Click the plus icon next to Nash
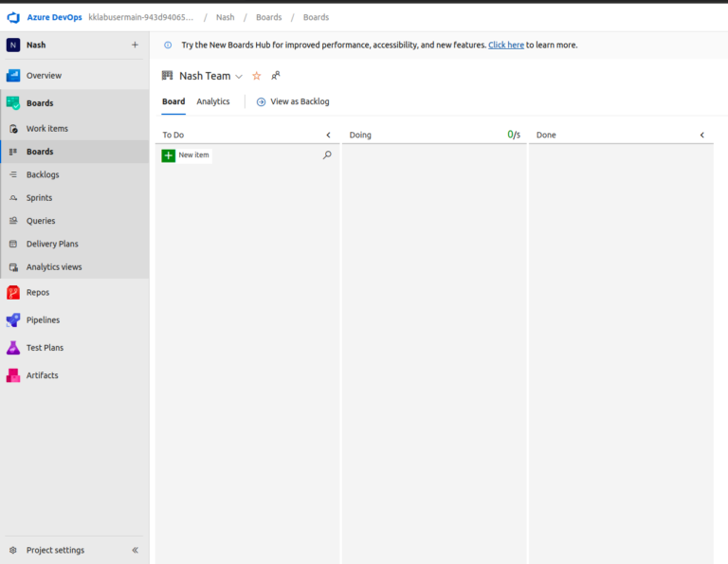Viewport: 728px width, 564px height. click(x=135, y=45)
